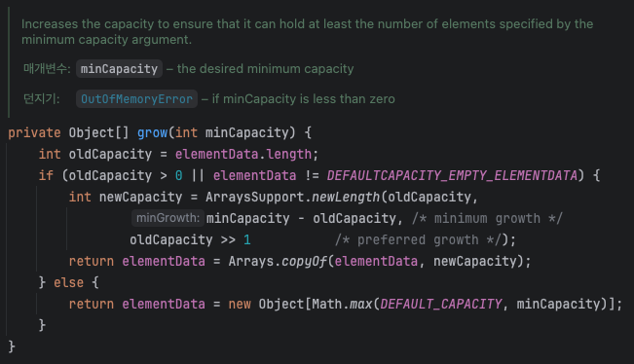Click the private keyword

pyautogui.click(x=34, y=132)
